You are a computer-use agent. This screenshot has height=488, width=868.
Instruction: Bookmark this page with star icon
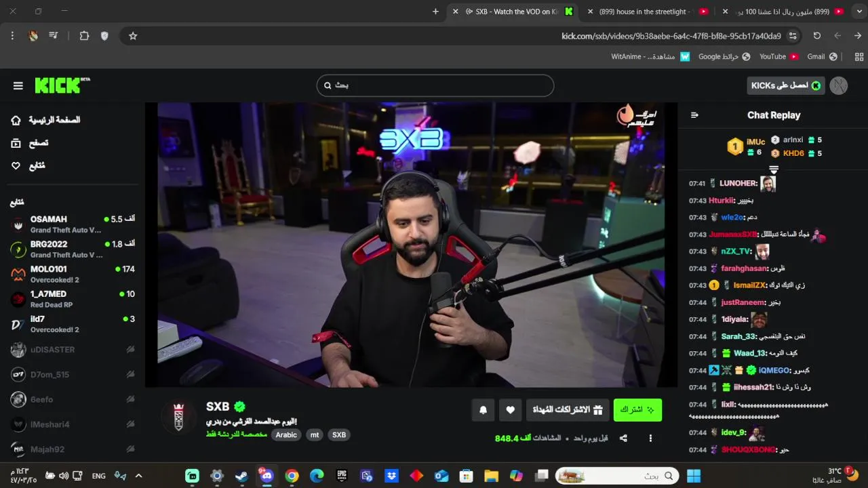pyautogui.click(x=133, y=36)
